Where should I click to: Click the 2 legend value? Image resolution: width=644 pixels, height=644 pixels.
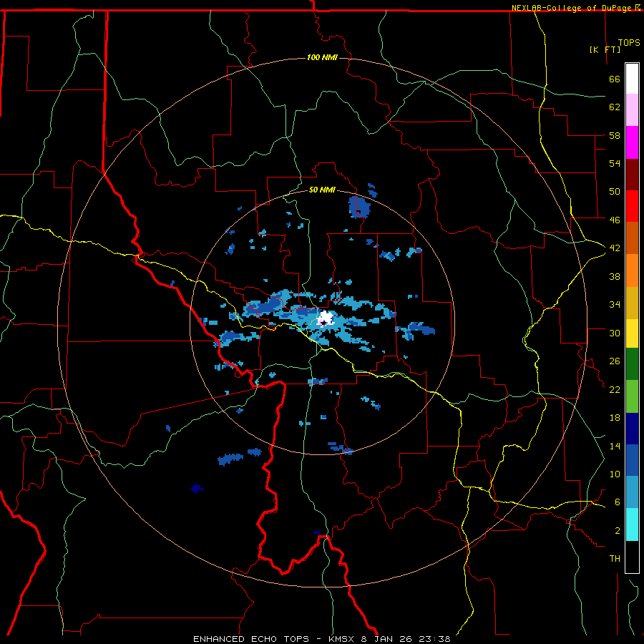pos(618,531)
